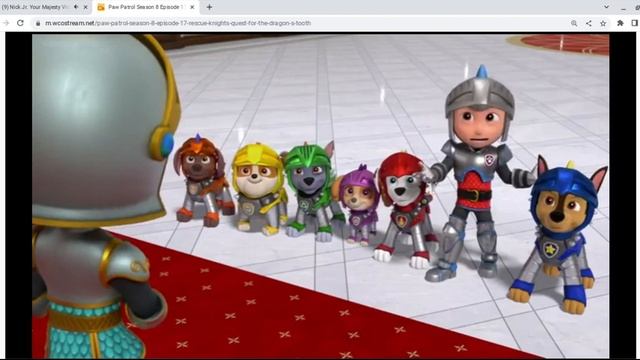Screen dimensions: 640x360
Task: Open the zoom magnifier icon in address bar
Action: click(574, 23)
